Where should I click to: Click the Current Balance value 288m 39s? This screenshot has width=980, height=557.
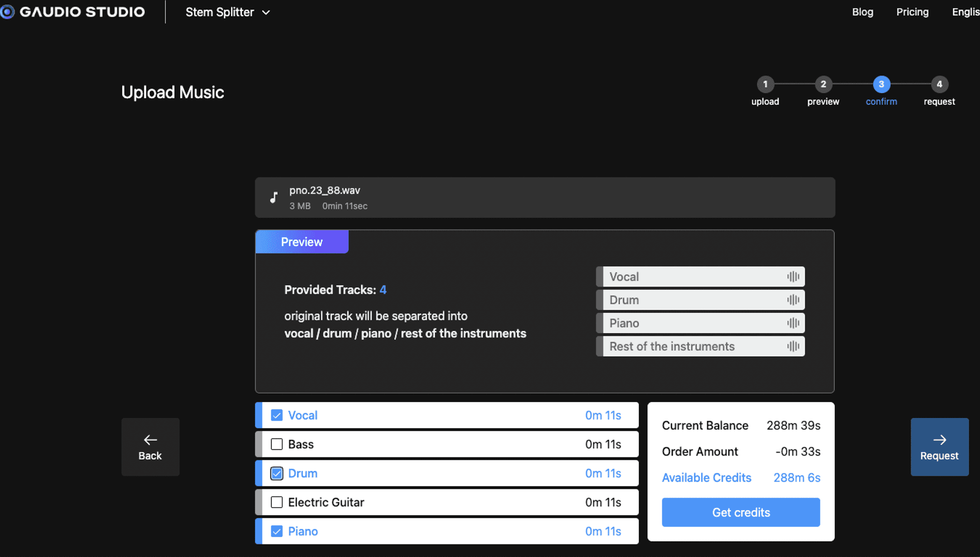[794, 426]
